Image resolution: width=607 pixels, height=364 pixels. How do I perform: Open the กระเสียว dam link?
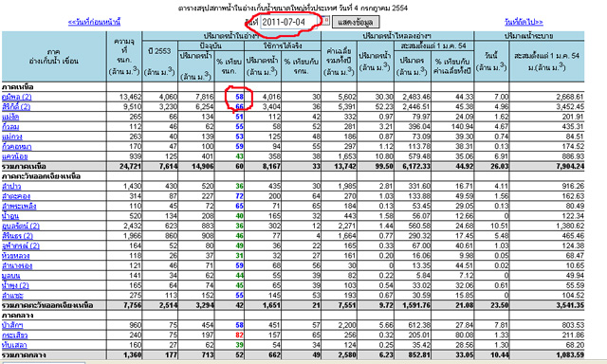15,335
